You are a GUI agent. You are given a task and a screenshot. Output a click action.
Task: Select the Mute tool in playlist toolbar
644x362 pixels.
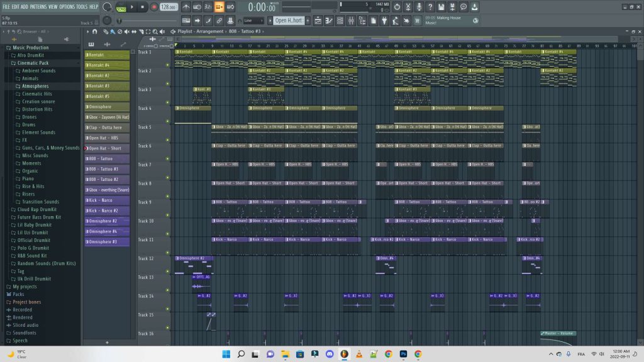pyautogui.click(x=127, y=31)
